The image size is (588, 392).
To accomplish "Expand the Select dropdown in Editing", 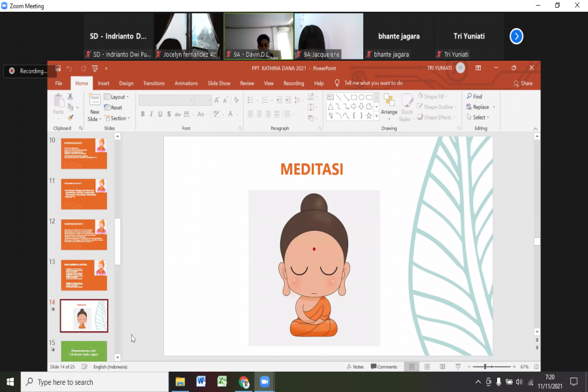I will [x=480, y=118].
